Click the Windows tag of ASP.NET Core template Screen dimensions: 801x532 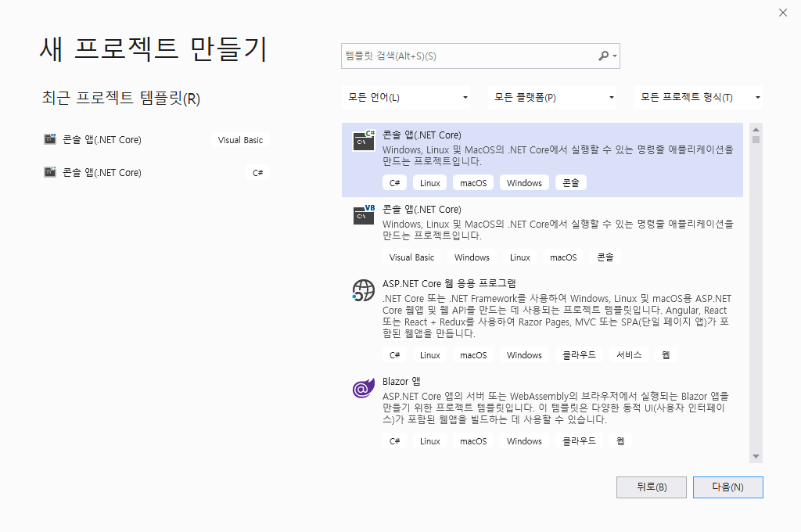click(x=524, y=354)
